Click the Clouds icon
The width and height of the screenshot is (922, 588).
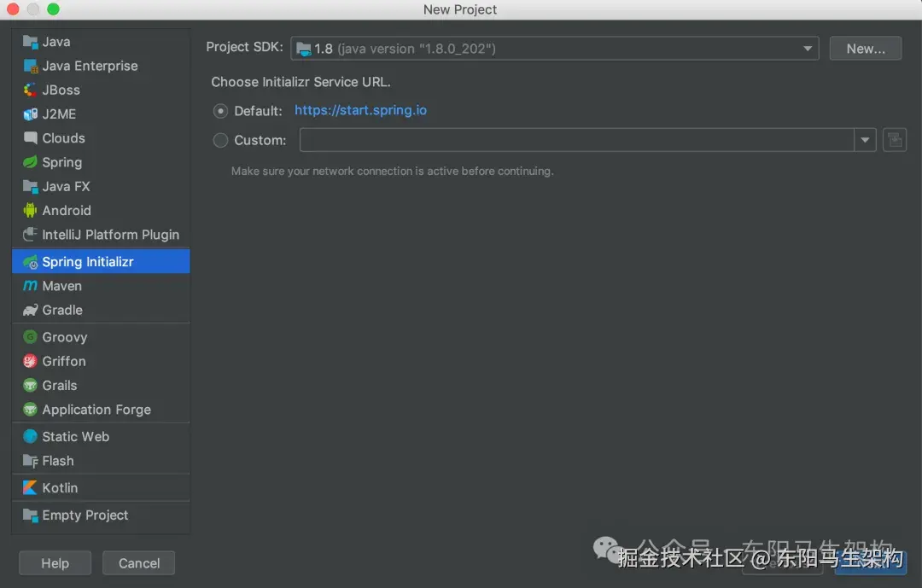tap(30, 138)
